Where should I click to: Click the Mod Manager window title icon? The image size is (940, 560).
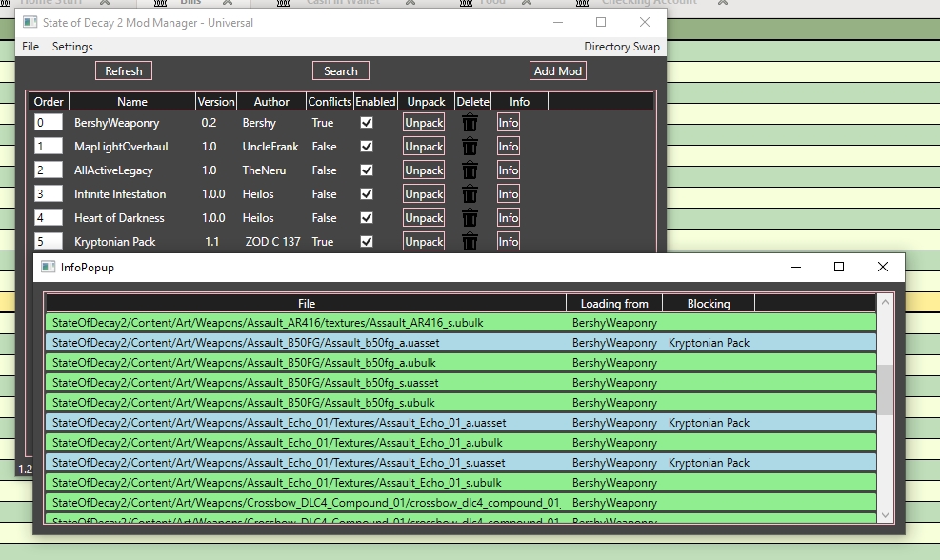(x=30, y=22)
